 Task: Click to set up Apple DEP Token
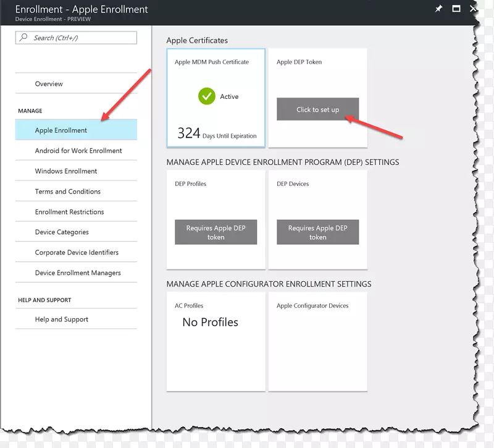(x=317, y=109)
